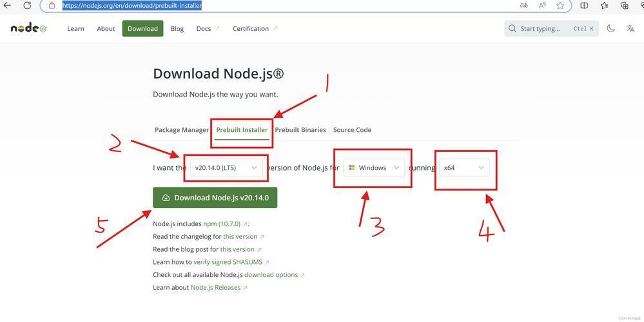The image size is (644, 322).
Task: Open the About nav item
Action: point(106,29)
